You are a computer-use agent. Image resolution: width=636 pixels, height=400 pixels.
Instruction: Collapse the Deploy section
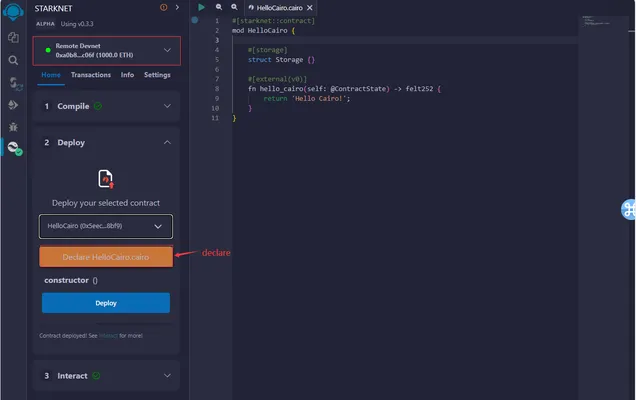106,142
